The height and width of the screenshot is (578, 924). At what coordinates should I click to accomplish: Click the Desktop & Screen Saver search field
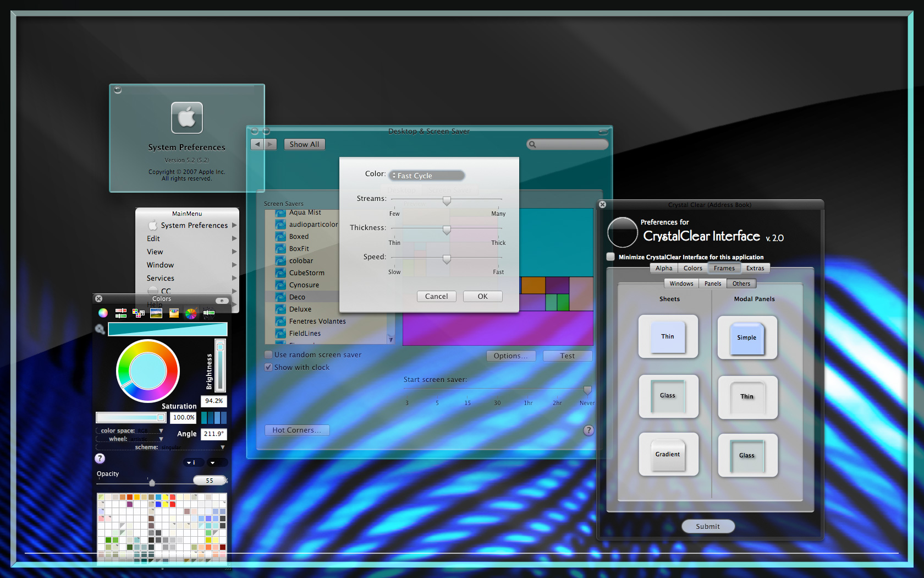coord(568,144)
